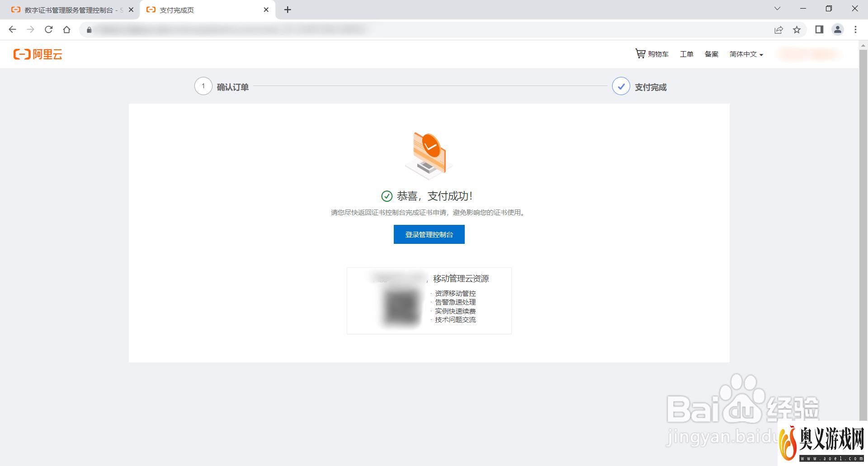
Task: Close the 数字证书管理服务 tab
Action: [x=131, y=10]
